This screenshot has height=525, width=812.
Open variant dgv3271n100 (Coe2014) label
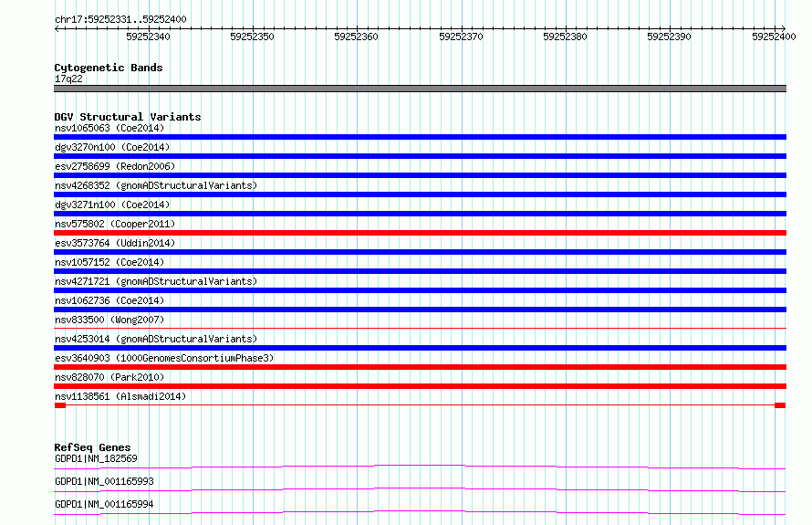(112, 205)
